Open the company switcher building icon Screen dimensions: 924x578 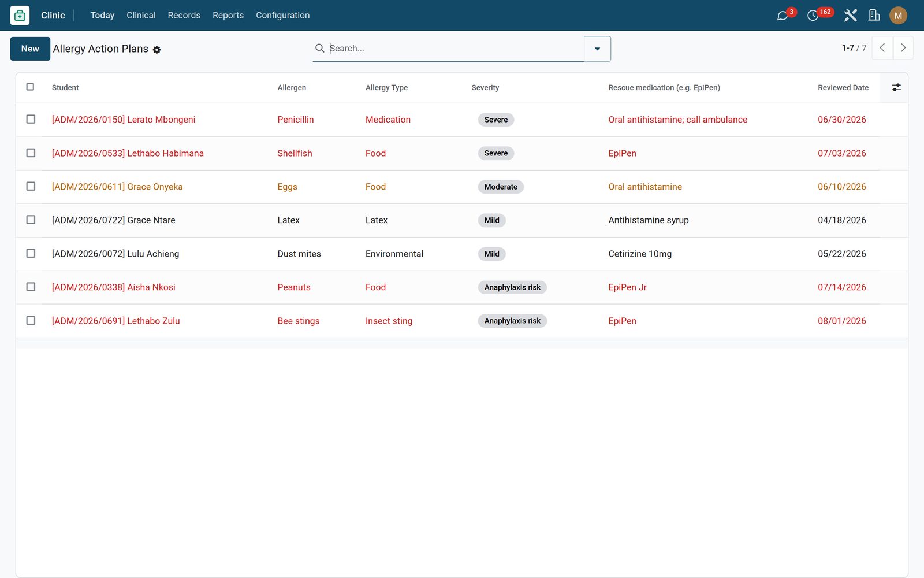tap(874, 16)
